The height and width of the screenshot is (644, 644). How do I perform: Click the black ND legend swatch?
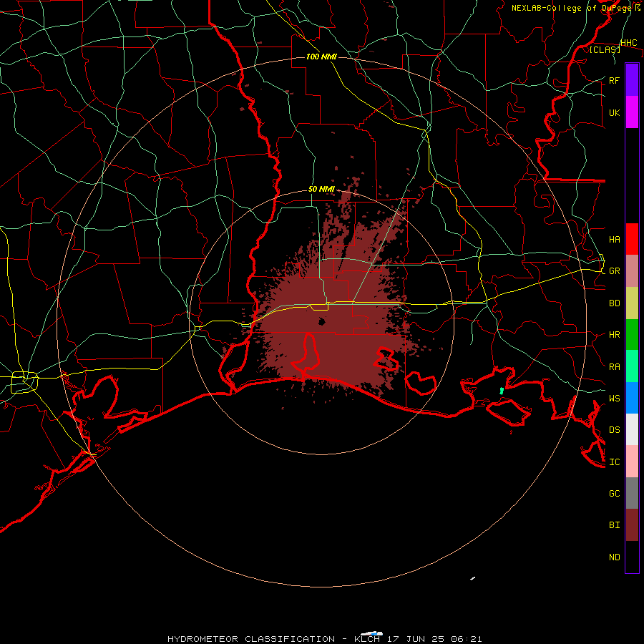coord(632,557)
